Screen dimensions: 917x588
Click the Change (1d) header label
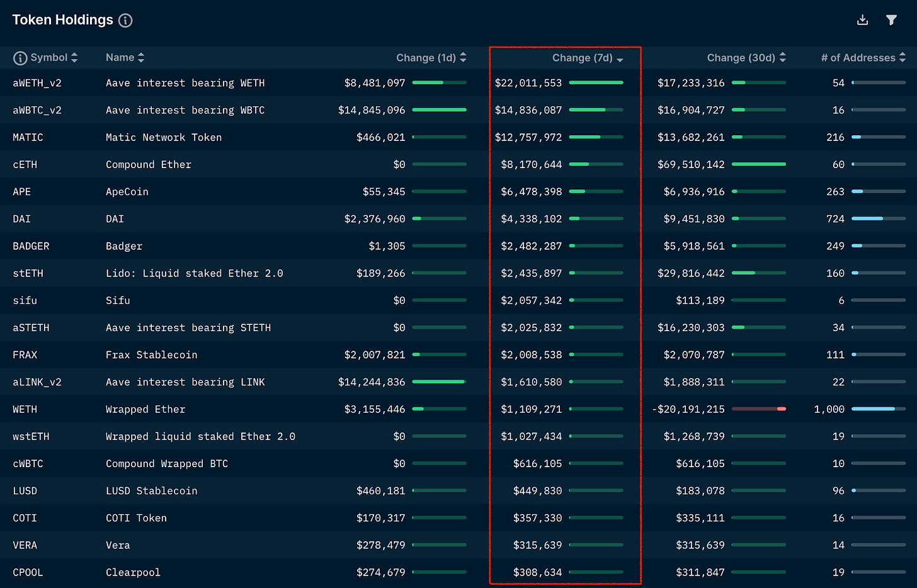pos(426,57)
